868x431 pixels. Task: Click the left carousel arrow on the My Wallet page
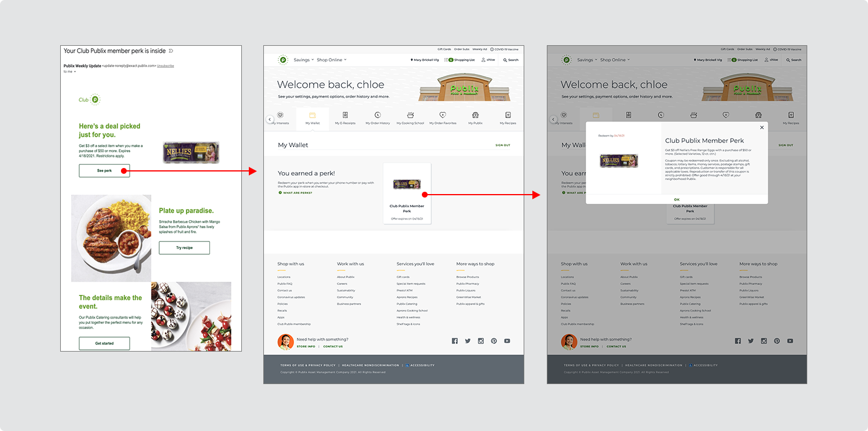pos(270,119)
